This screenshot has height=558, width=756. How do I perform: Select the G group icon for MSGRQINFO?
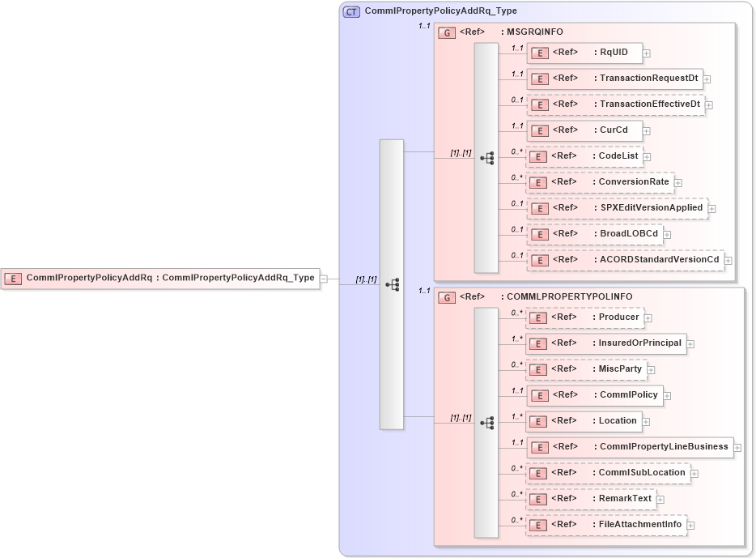pos(446,32)
